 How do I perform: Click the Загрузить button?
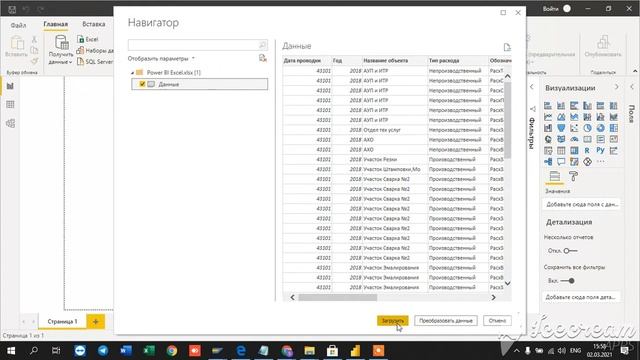(x=393, y=320)
